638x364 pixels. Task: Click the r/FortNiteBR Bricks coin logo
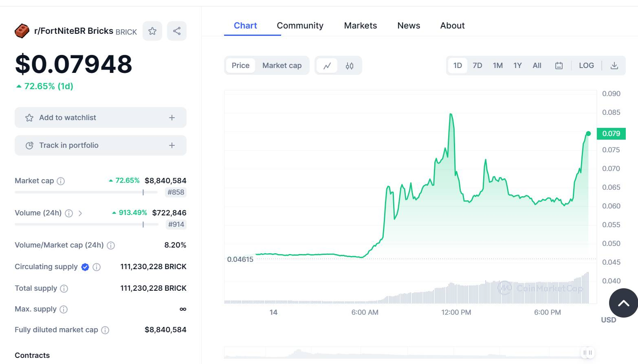coord(22,31)
